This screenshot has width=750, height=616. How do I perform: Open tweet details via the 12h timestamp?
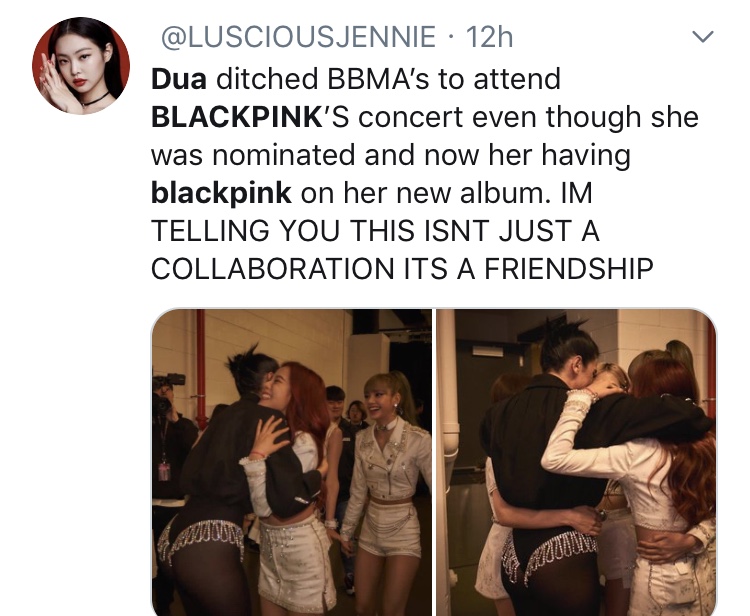[489, 37]
